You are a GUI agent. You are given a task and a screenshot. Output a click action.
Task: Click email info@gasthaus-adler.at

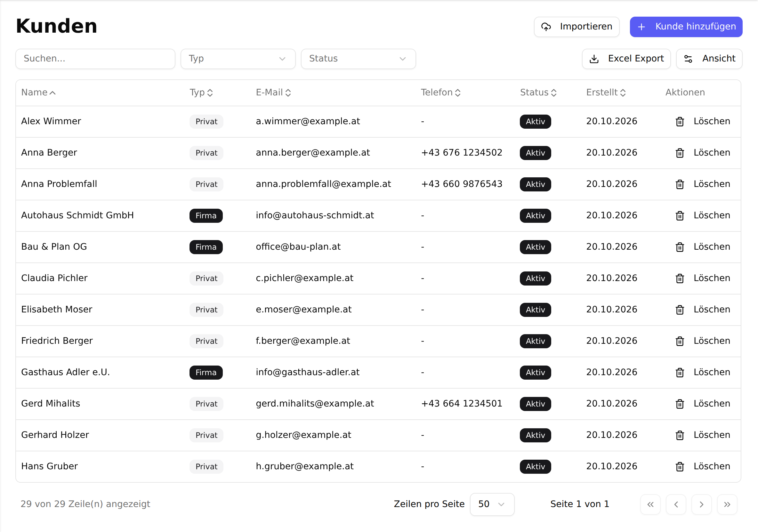(308, 372)
